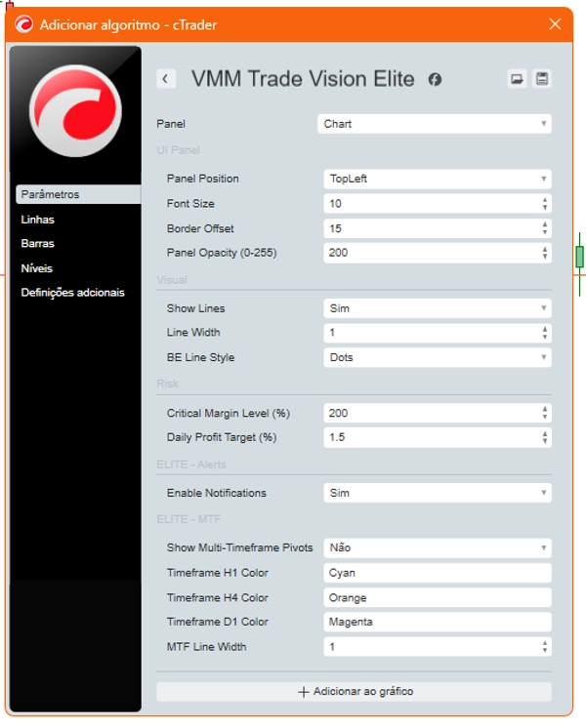Click the cTrader logo in title bar
The width and height of the screenshot is (586, 728).
[x=23, y=24]
